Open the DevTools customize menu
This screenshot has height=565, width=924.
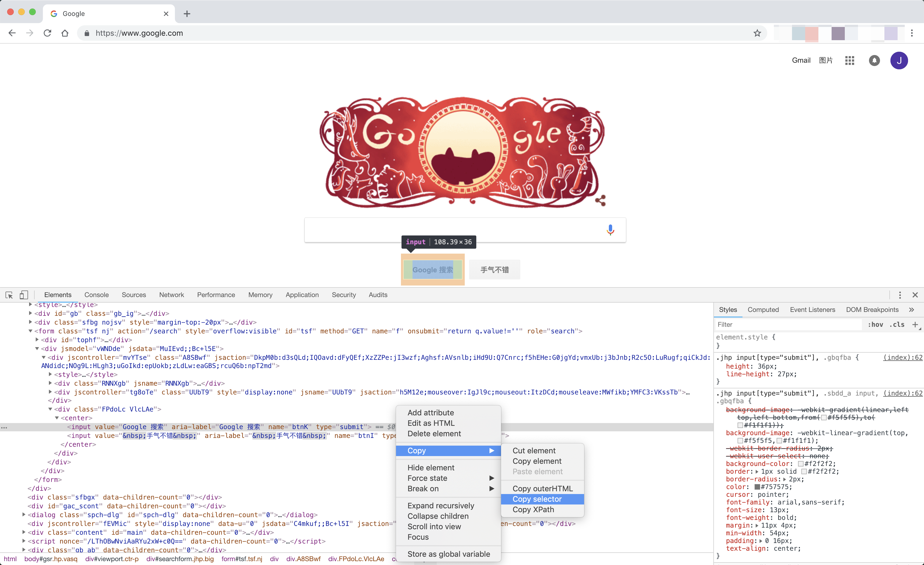click(x=900, y=295)
